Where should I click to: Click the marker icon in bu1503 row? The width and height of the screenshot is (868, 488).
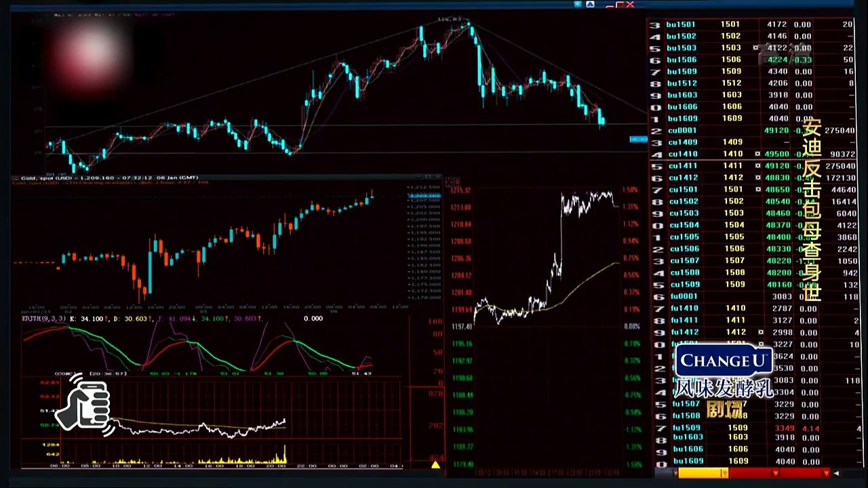756,48
